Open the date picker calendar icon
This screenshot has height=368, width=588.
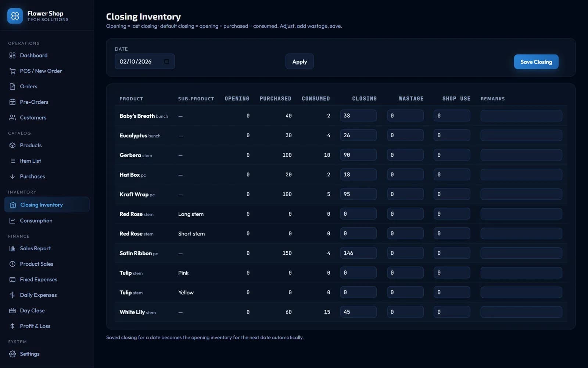point(166,61)
